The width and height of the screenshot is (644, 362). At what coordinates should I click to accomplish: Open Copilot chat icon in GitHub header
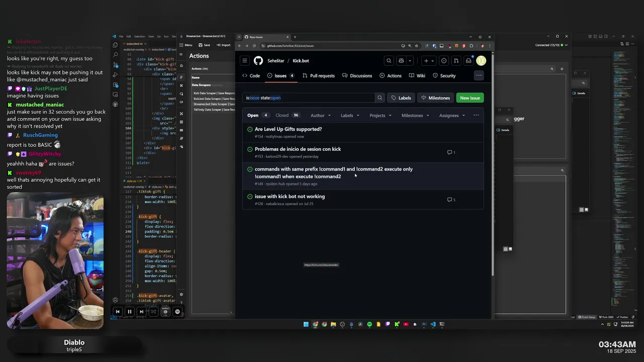pyautogui.click(x=401, y=61)
